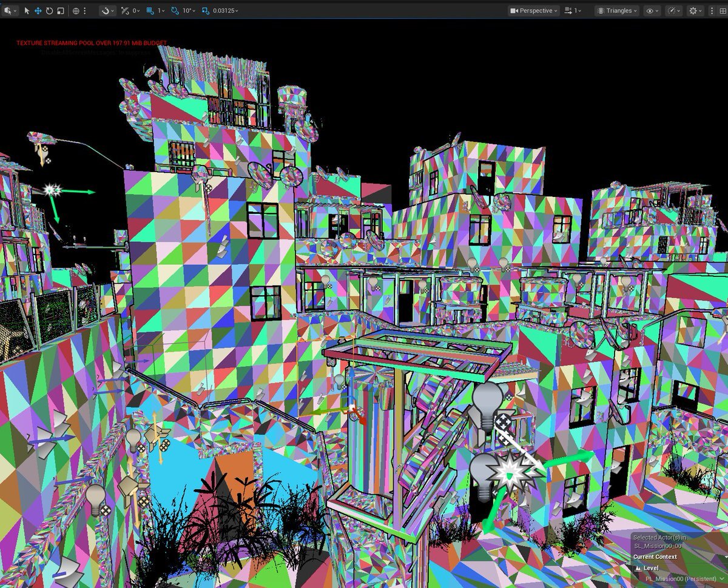Open the Perspective viewport type dropdown
The width and height of the screenshot is (728, 588).
click(533, 11)
